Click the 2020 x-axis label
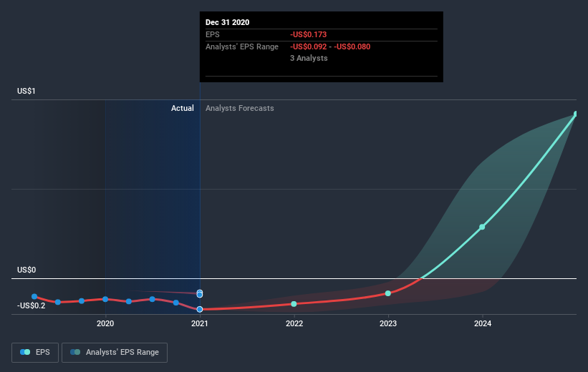This screenshot has height=372, width=588. tap(105, 323)
